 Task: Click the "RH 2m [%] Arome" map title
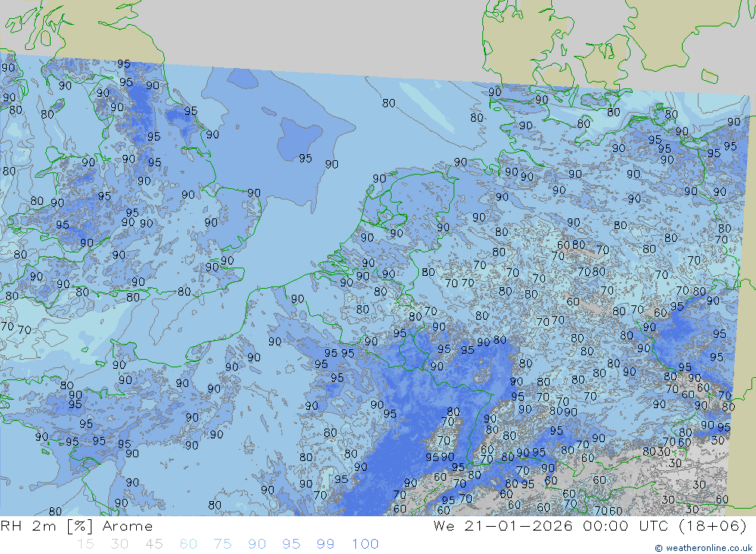pos(76,526)
